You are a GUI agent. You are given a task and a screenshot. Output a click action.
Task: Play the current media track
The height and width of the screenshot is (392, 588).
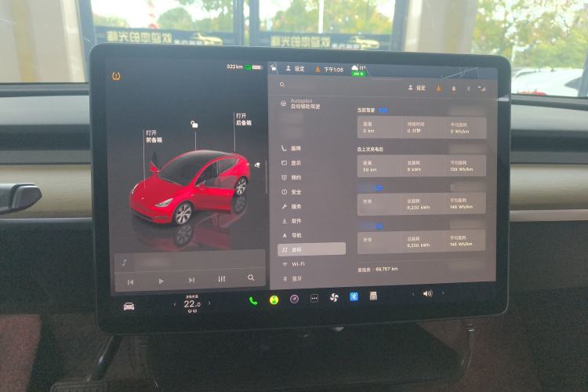(x=161, y=281)
